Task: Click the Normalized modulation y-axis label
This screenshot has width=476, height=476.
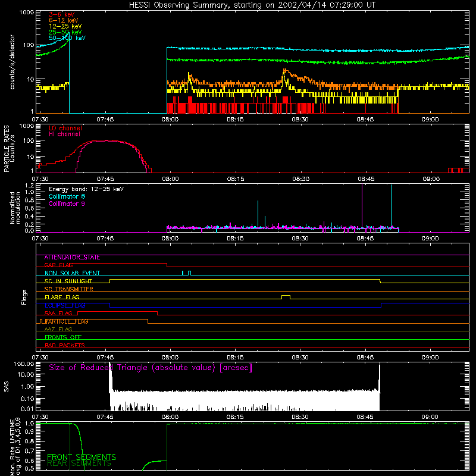Action: pyautogui.click(x=15, y=208)
